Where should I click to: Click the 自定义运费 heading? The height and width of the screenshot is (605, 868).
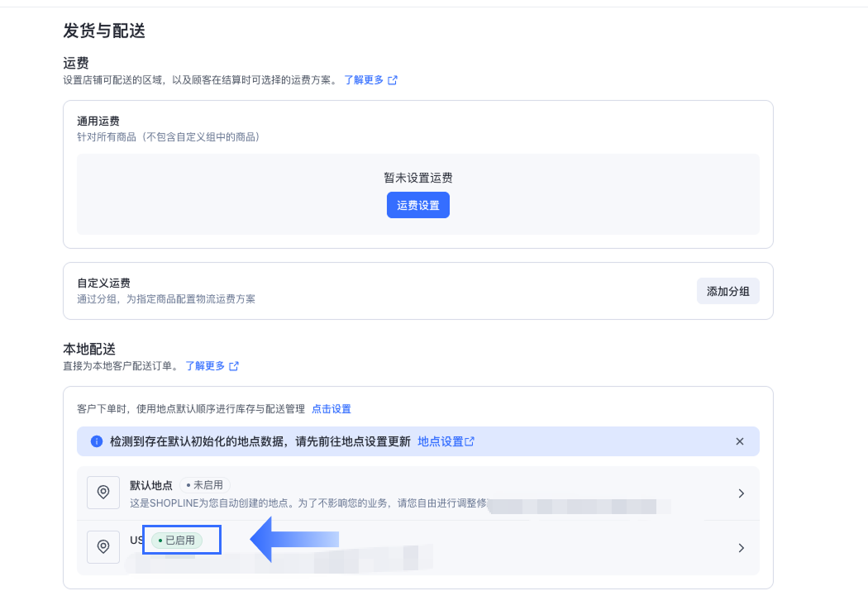(x=103, y=283)
